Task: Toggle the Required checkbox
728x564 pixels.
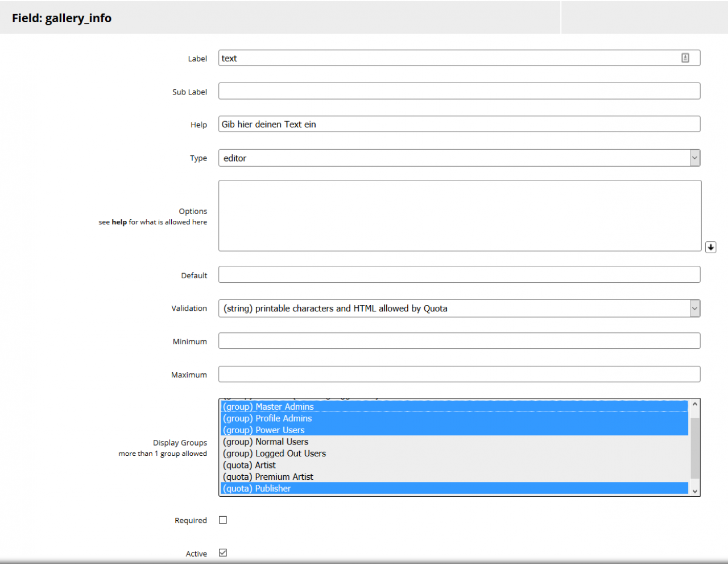Action: [223, 520]
